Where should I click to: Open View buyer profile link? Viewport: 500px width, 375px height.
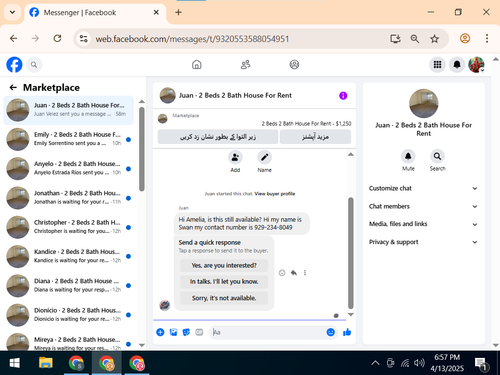tap(275, 194)
